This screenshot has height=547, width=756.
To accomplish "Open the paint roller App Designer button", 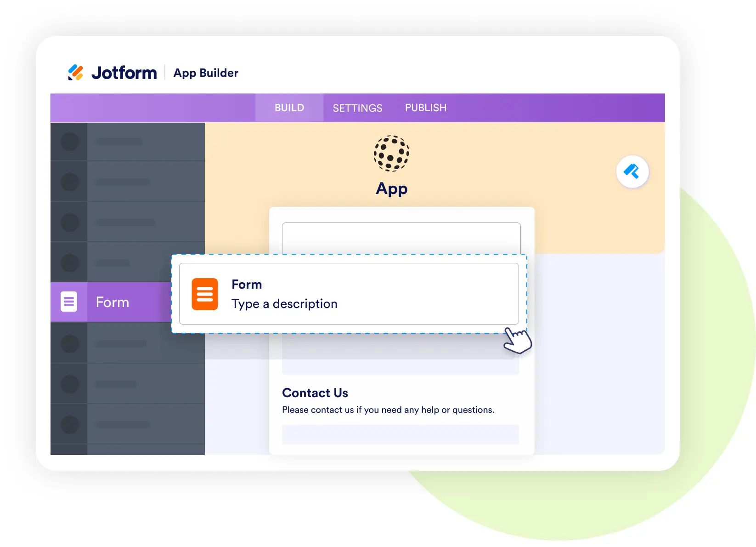I will (632, 172).
